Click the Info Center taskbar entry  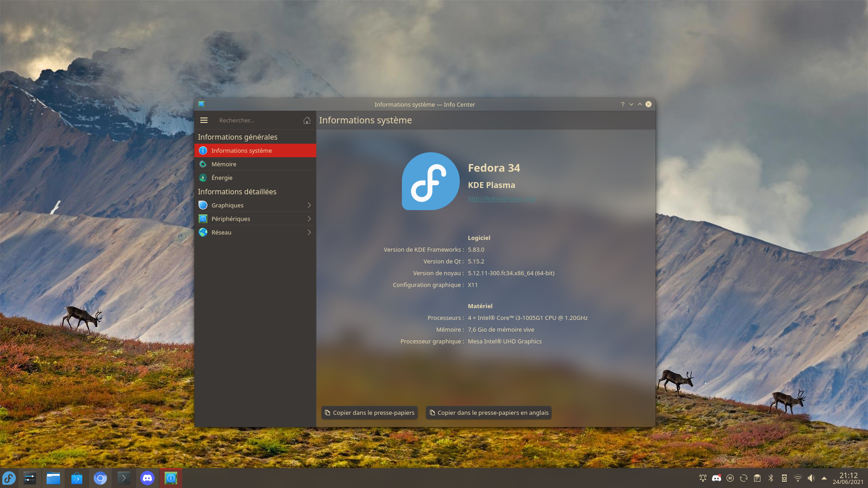(x=171, y=478)
